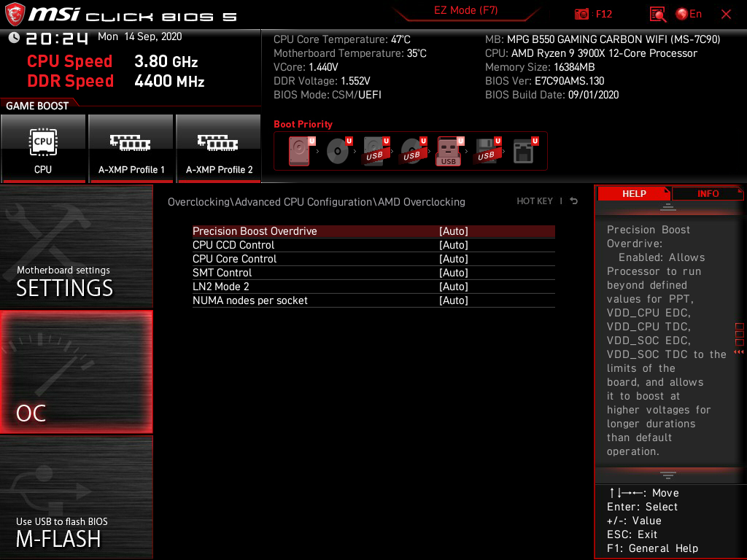Switch to the HELP tab
Image resolution: width=747 pixels, height=560 pixels.
coord(634,194)
